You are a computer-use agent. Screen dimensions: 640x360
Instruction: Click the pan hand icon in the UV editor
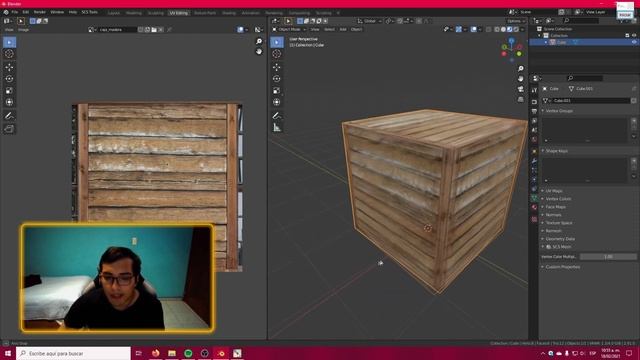click(259, 52)
